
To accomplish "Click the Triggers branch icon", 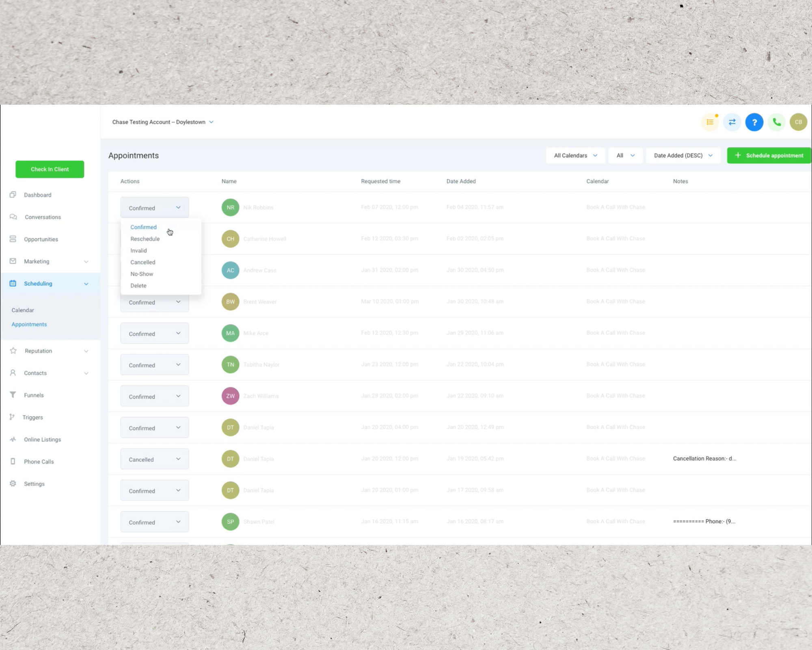I will click(12, 417).
